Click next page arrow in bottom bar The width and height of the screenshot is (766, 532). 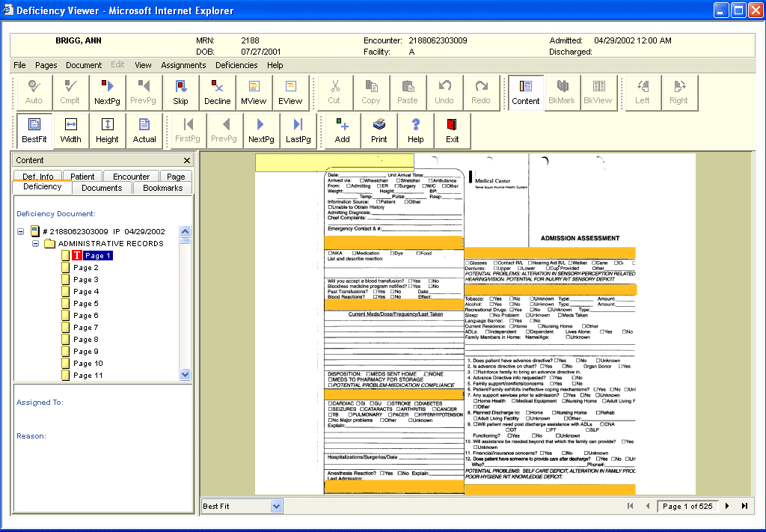(727, 506)
